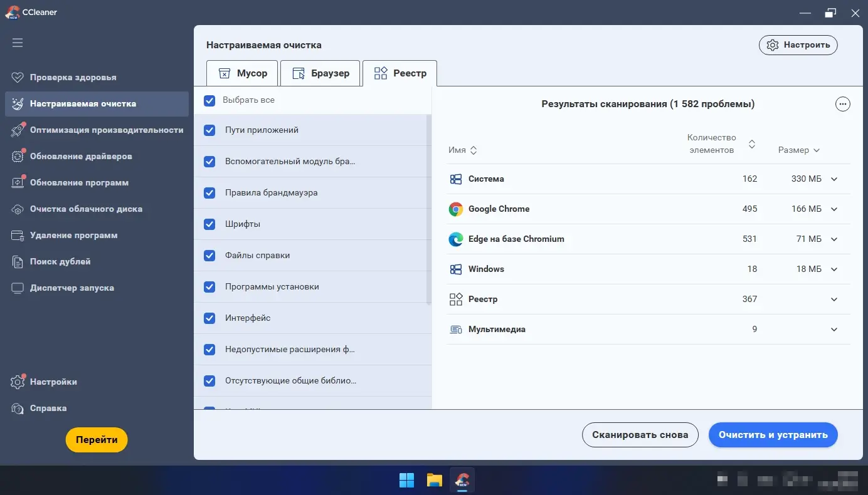Expand the Реестр results row
Viewport: 868px width, 495px height.
point(834,300)
